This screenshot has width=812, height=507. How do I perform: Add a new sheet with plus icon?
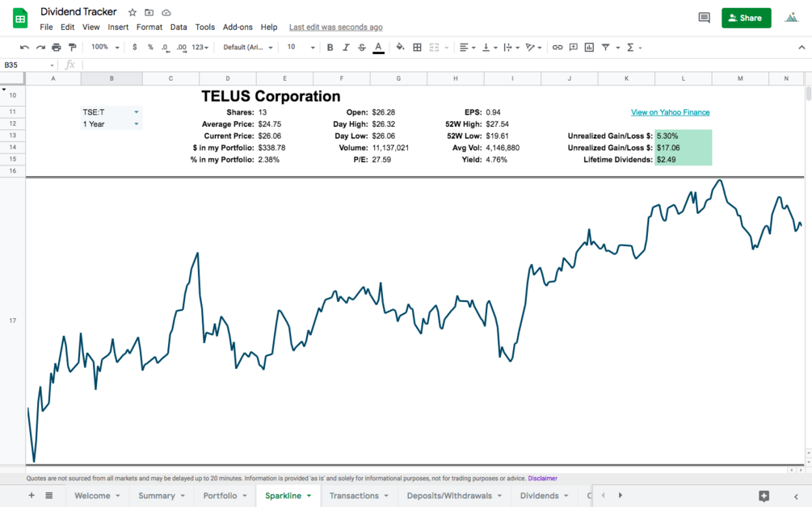point(32,496)
